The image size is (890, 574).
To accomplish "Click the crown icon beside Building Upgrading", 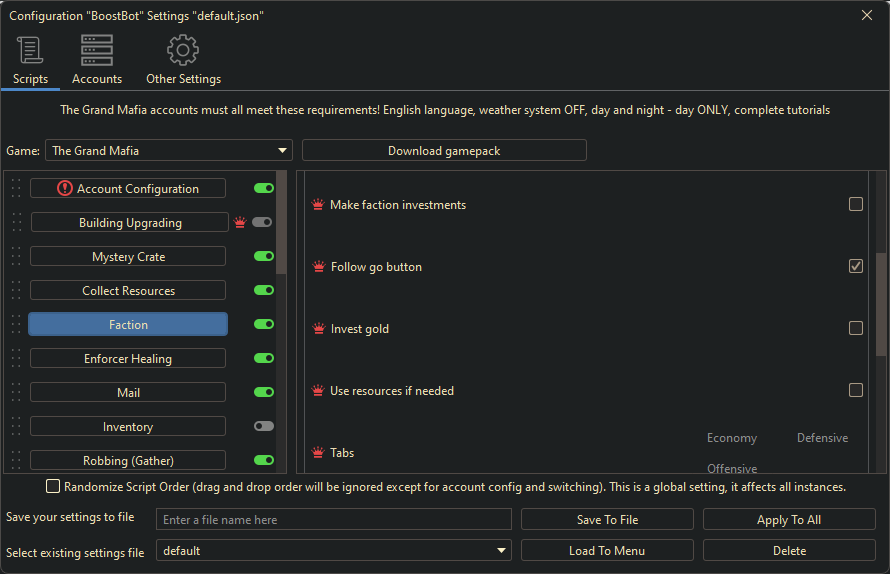I will click(x=239, y=223).
